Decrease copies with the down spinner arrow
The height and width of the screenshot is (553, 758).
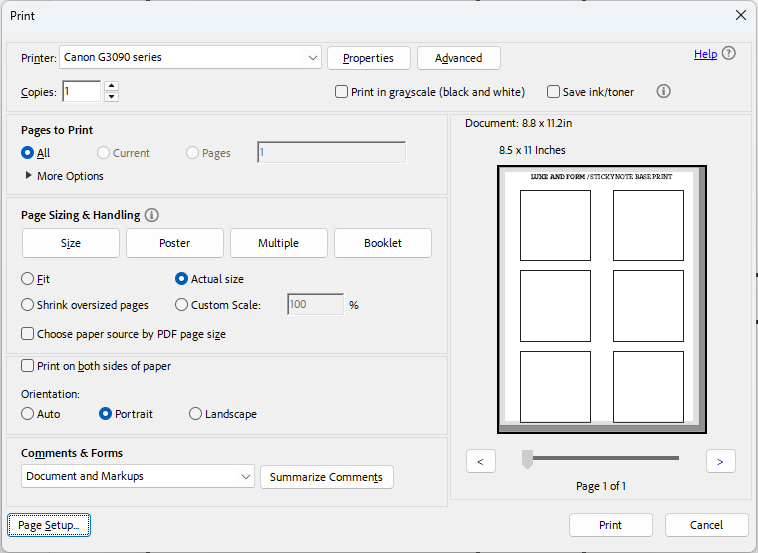coord(111,97)
